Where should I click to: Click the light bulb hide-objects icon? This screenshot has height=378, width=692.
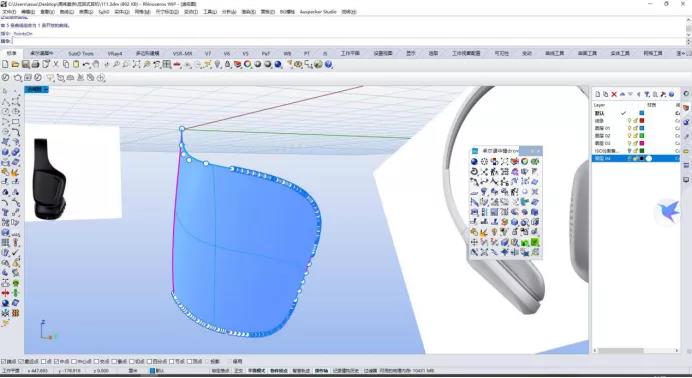pos(218,64)
